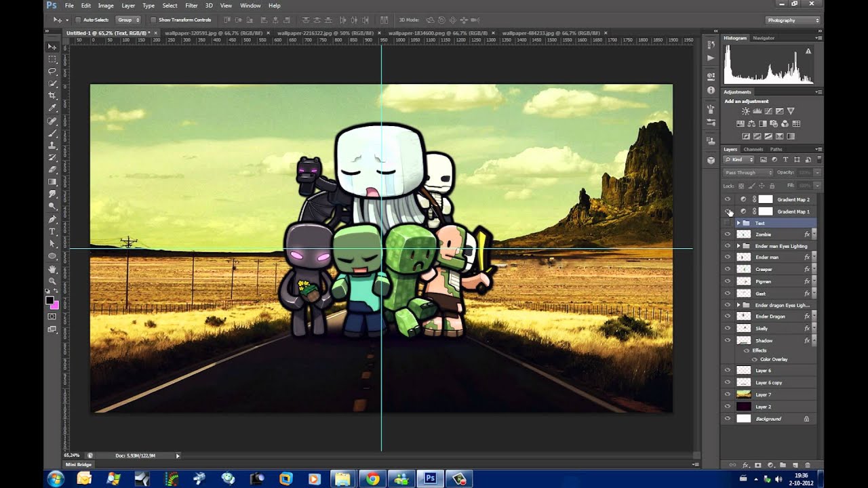Open Google Chrome from the taskbar

[372, 479]
